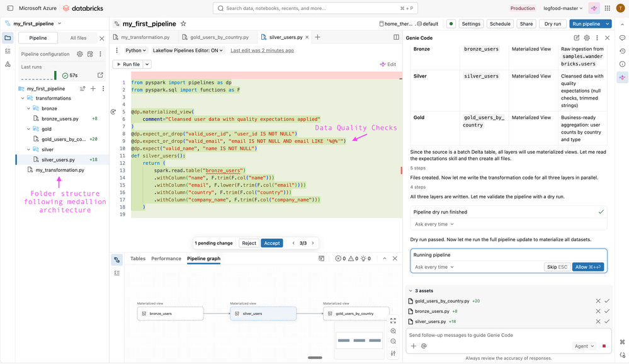Click the Dry run button
Image resolution: width=629 pixels, height=364 pixels.
coord(552,24)
